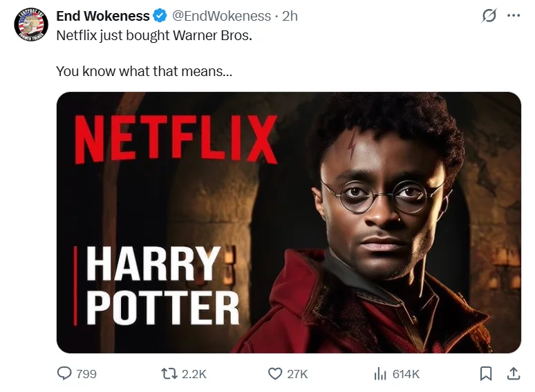Click the End Wokeness profile avatar
Viewport: 535px width, 392px height.
click(30, 26)
